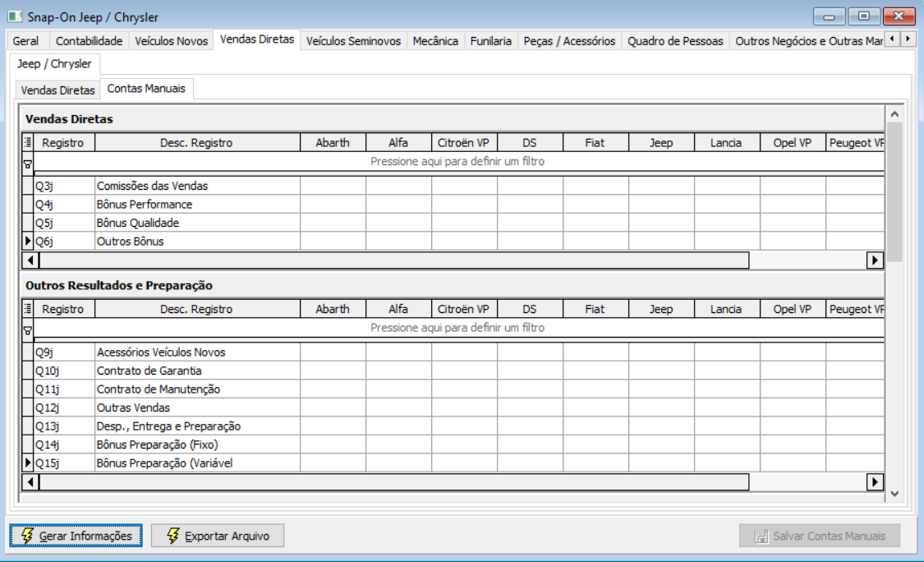The image size is (924, 562).
Task: Open the Veículos Novos tab
Action: 171,41
